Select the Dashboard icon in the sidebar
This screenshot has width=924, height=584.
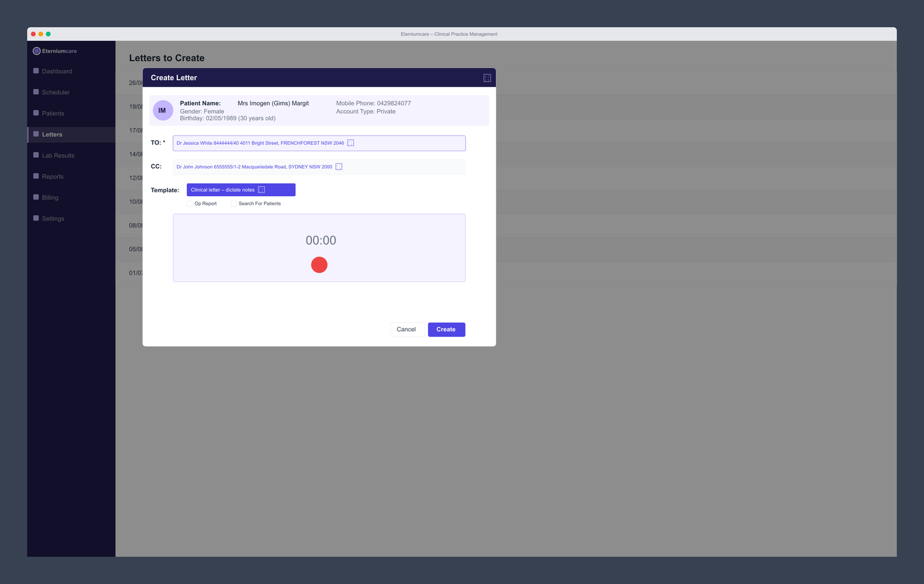[x=36, y=71]
